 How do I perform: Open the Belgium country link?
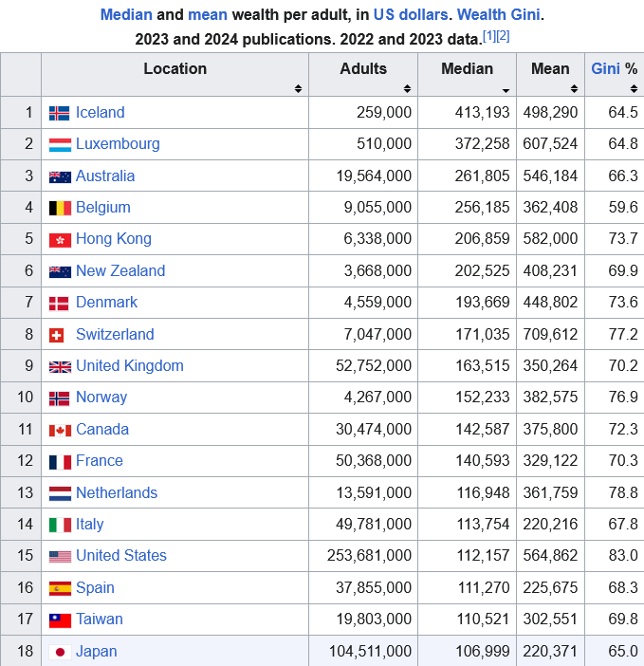[x=103, y=207]
